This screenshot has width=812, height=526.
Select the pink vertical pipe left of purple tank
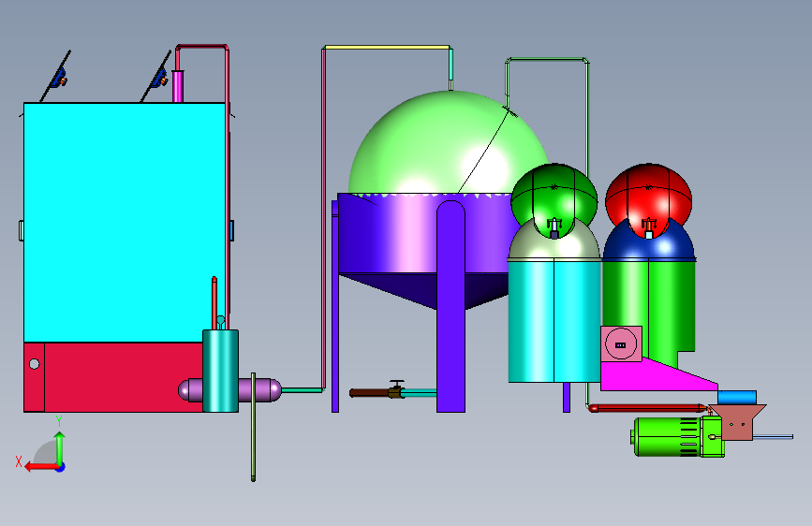[324, 218]
